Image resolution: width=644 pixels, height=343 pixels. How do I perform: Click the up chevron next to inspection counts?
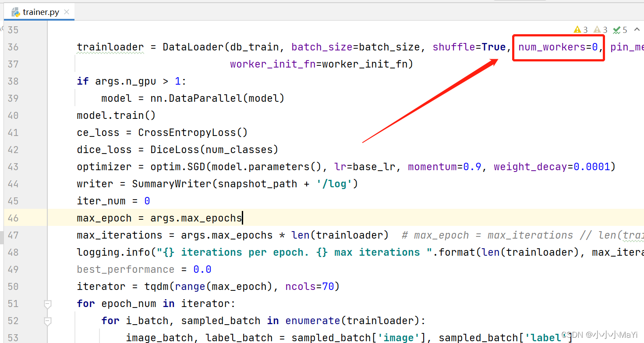point(638,30)
